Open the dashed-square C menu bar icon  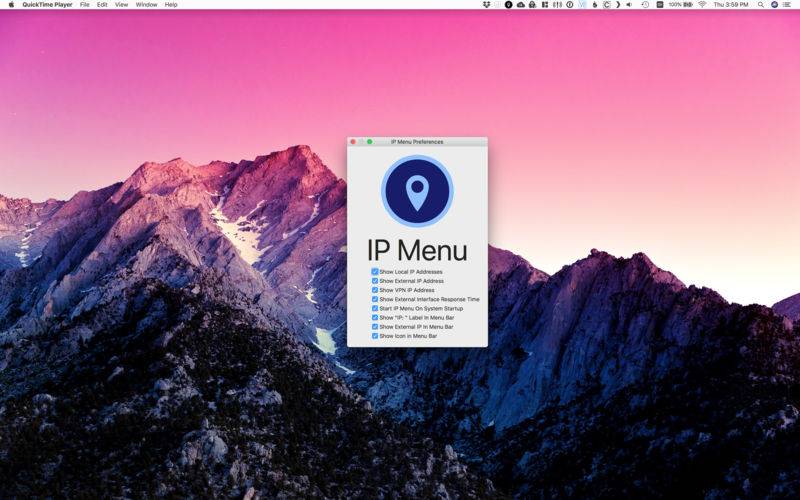point(607,5)
